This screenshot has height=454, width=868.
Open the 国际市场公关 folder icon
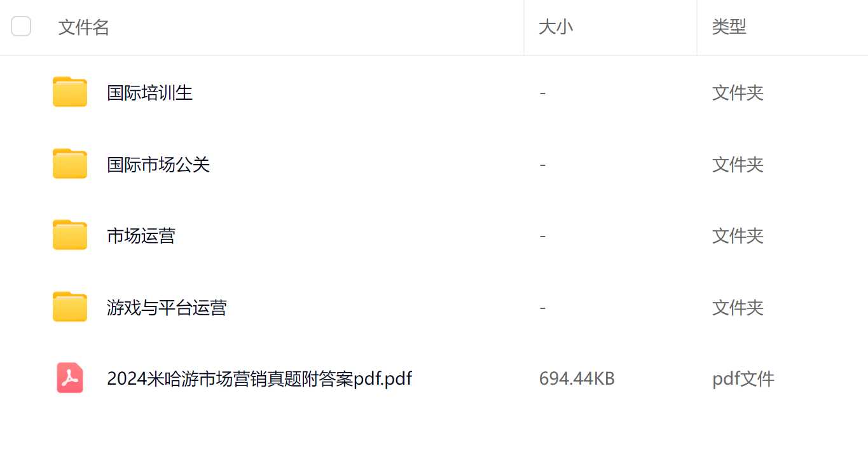70,164
